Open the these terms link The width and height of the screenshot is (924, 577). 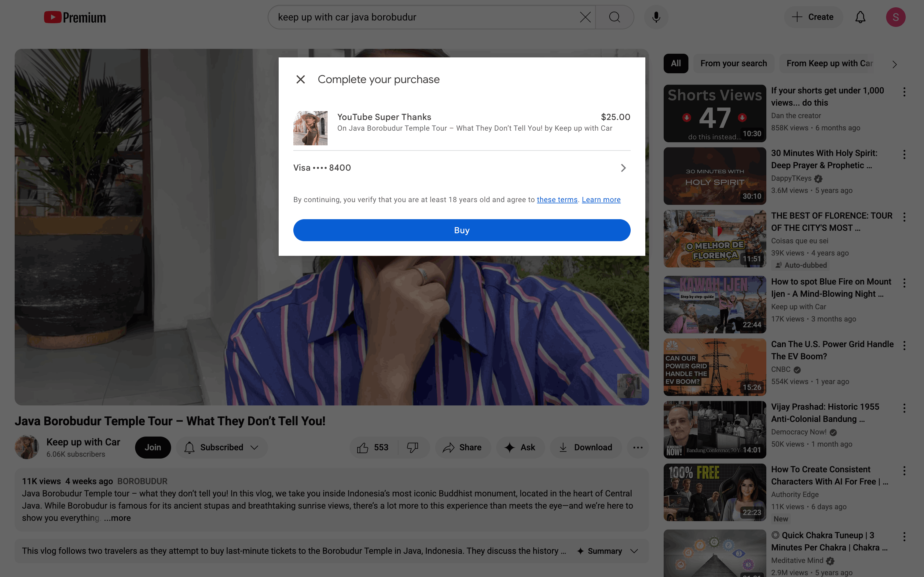tap(557, 200)
